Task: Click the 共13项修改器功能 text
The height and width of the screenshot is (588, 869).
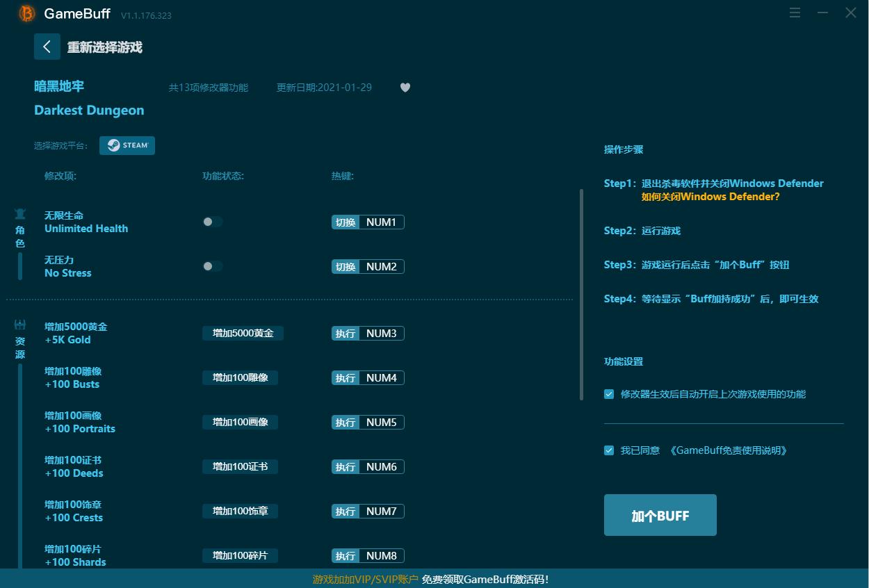Action: pyautogui.click(x=209, y=88)
